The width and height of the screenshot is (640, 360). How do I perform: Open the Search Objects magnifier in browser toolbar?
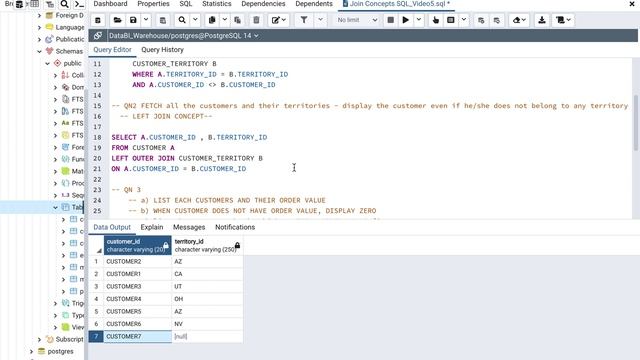(64, 4)
